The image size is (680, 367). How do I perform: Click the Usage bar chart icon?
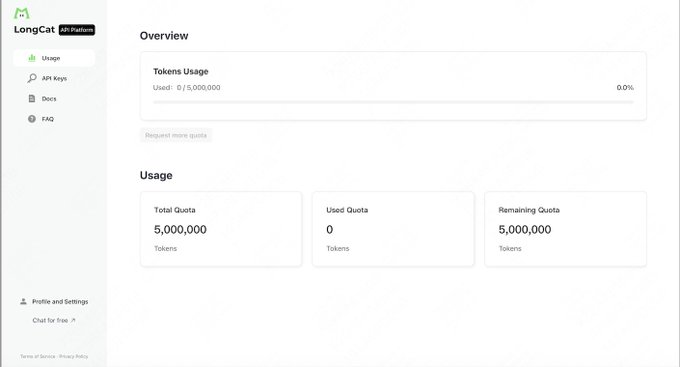32,58
